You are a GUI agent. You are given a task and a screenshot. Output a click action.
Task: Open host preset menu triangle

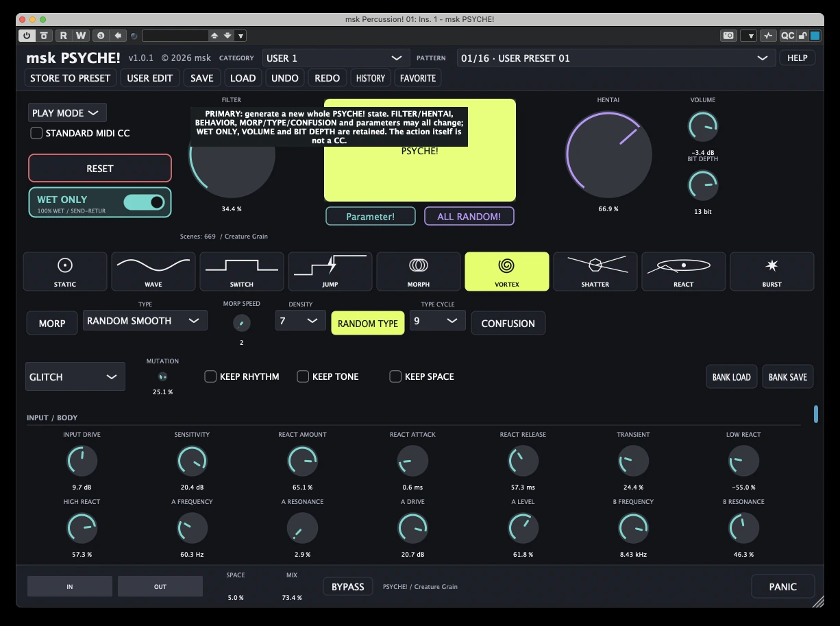point(240,36)
